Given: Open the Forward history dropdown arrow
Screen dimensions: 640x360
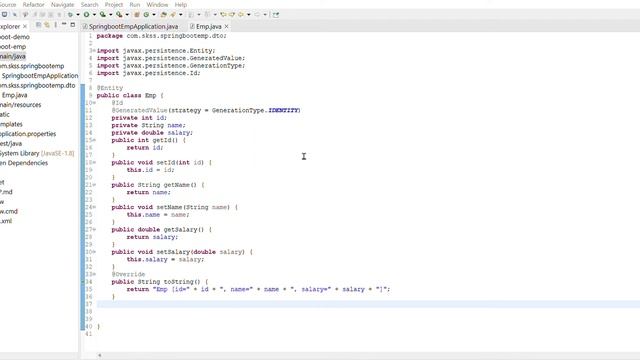Looking at the screenshot, I should click(x=265, y=15).
